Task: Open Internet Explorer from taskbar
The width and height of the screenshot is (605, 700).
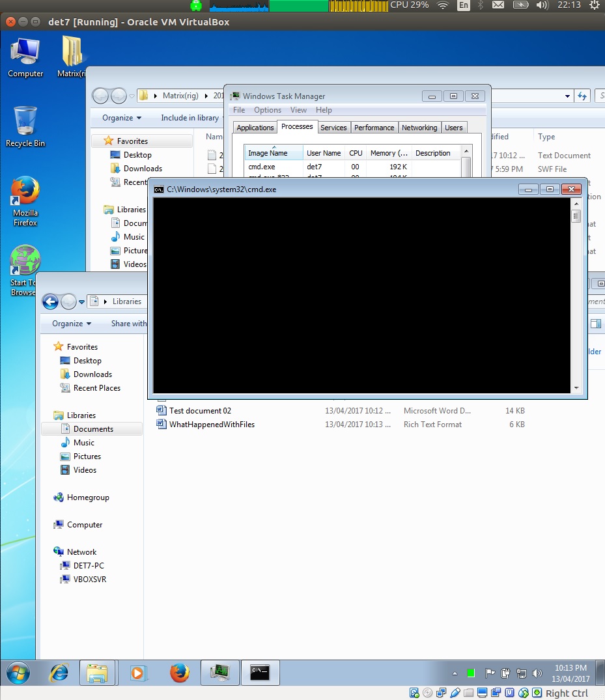Action: point(59,673)
